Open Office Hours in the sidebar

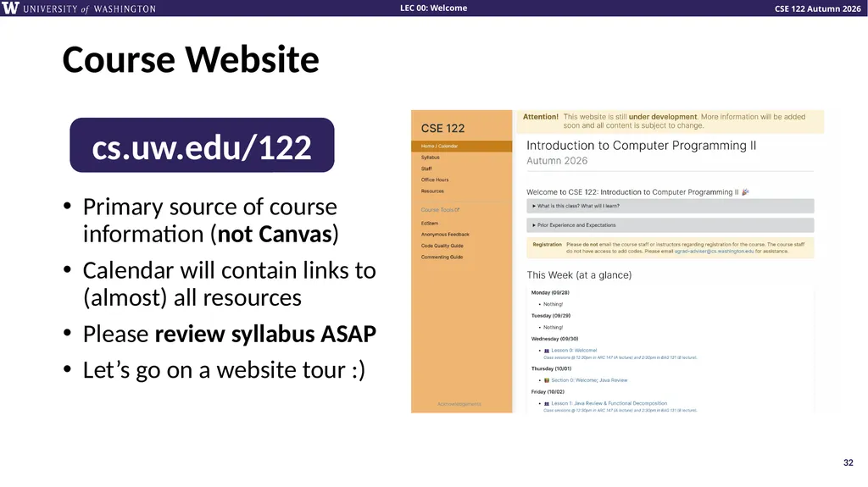point(435,180)
